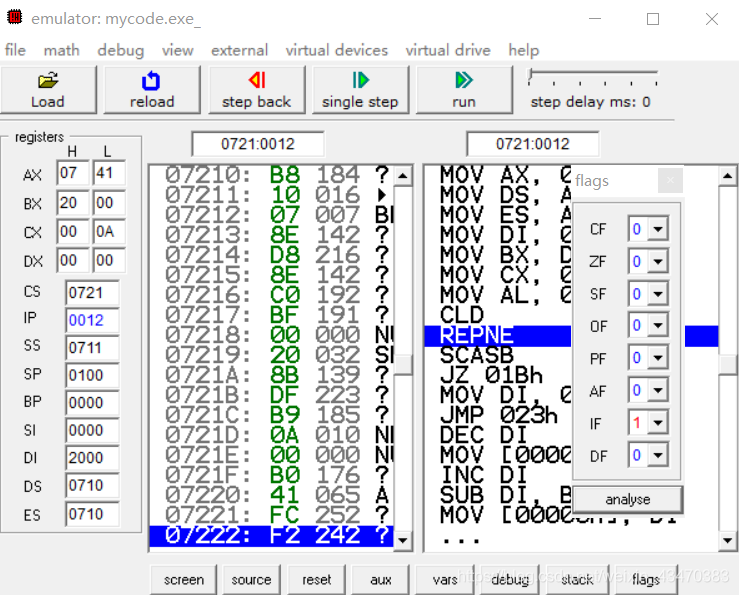Expand the AF flag dropdown
Viewport: 739px width, 595px height.
(658, 390)
